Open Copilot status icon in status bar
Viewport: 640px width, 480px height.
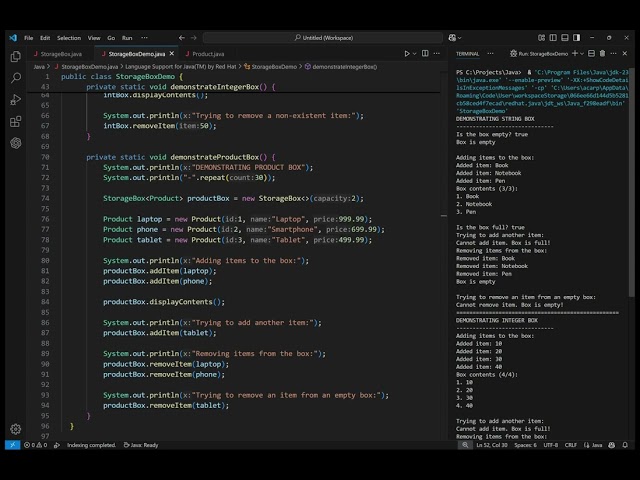611,445
